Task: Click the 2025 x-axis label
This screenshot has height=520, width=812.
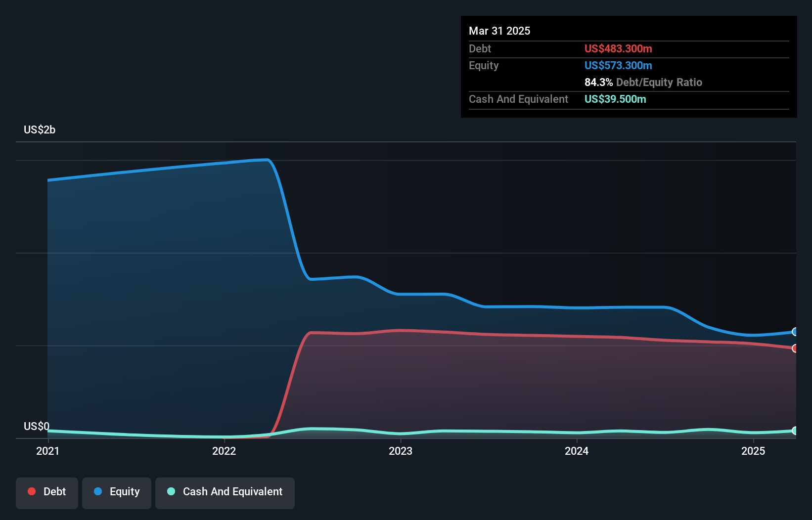Action: [753, 451]
